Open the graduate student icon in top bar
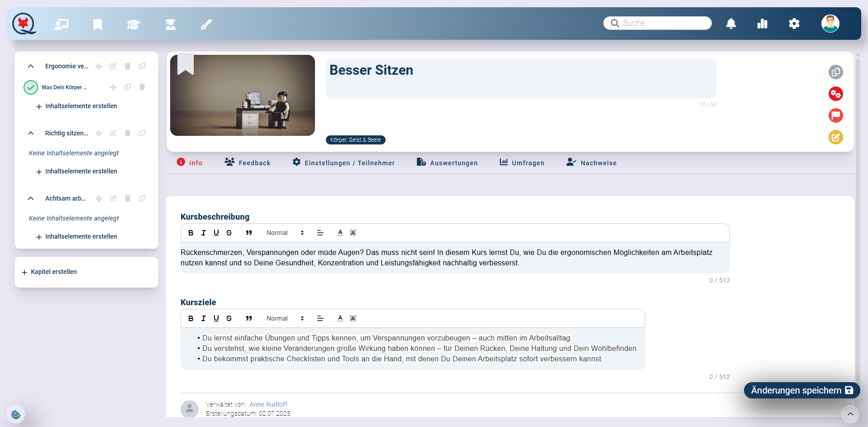Viewport: 868px width, 427px height. (171, 24)
